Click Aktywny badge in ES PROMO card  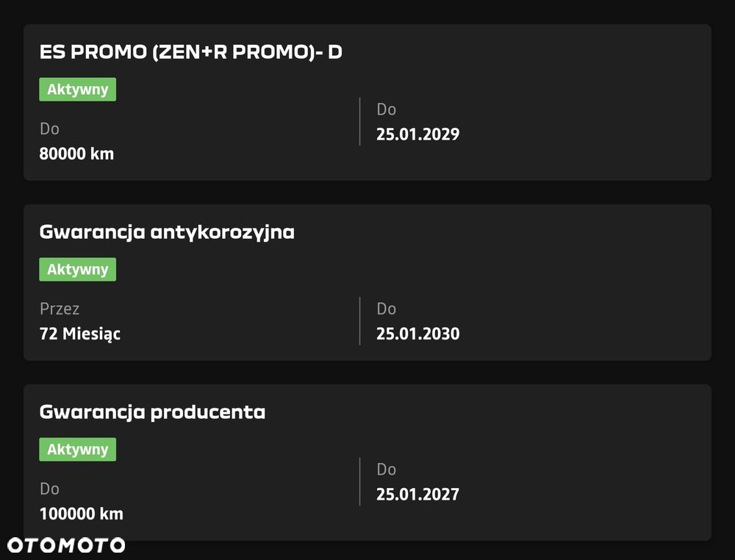tap(78, 90)
